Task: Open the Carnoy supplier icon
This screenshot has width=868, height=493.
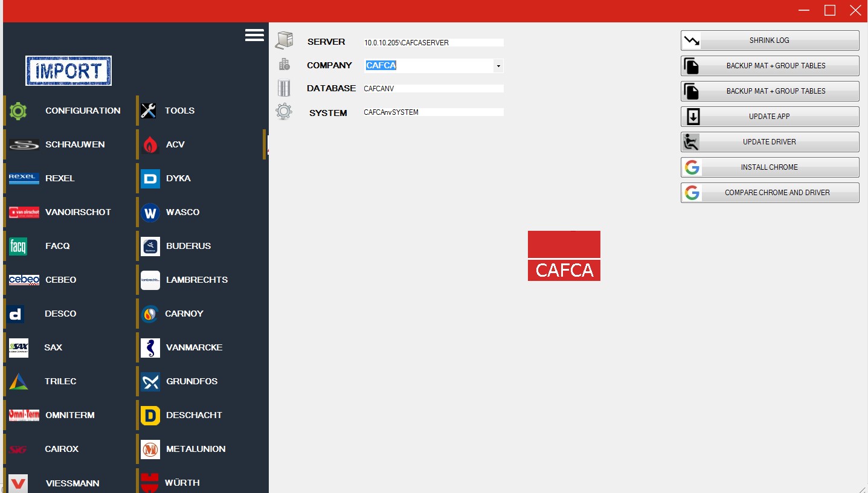Action: [x=150, y=314]
